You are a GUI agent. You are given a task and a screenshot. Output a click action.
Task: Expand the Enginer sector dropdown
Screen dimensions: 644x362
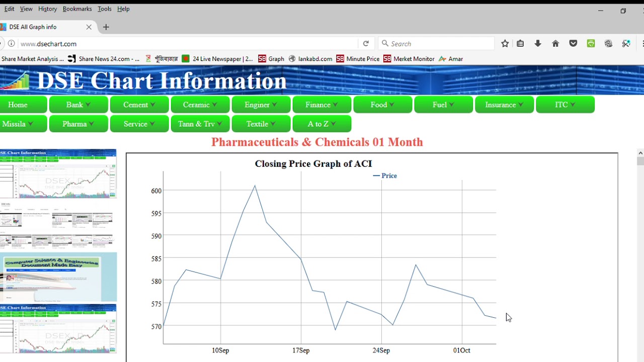point(261,105)
